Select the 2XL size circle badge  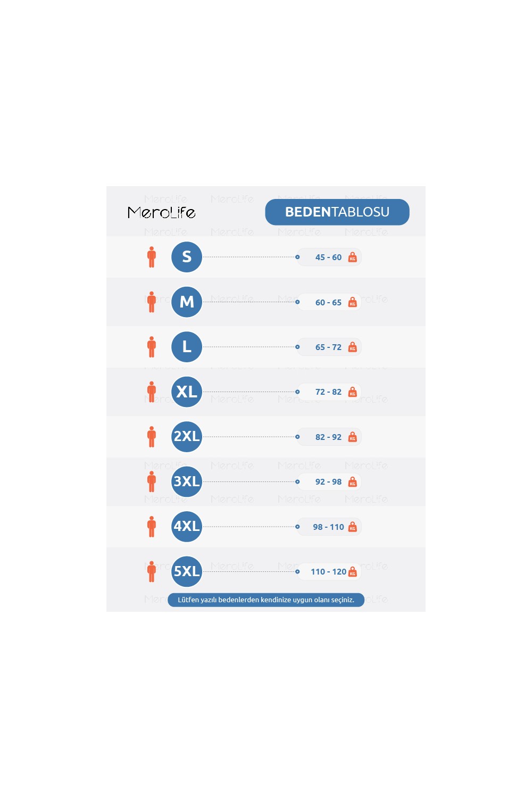tap(187, 437)
